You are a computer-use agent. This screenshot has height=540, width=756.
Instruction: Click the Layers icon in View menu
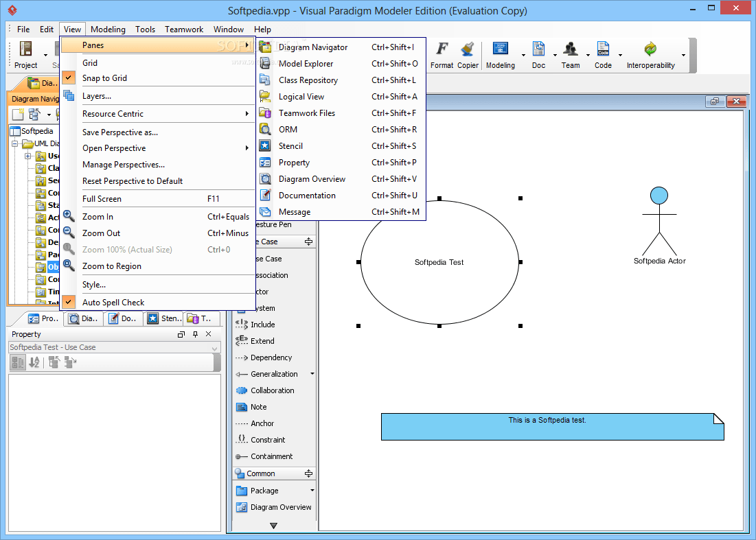pyautogui.click(x=69, y=95)
